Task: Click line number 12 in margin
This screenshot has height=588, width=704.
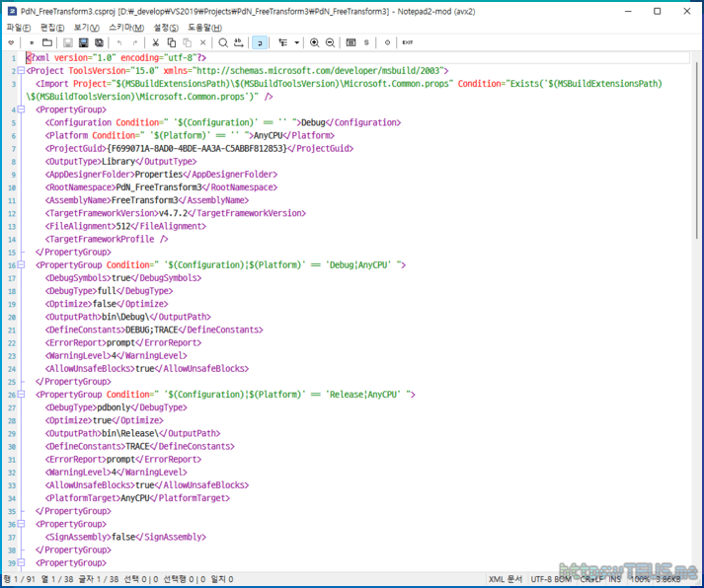Action: [12, 214]
